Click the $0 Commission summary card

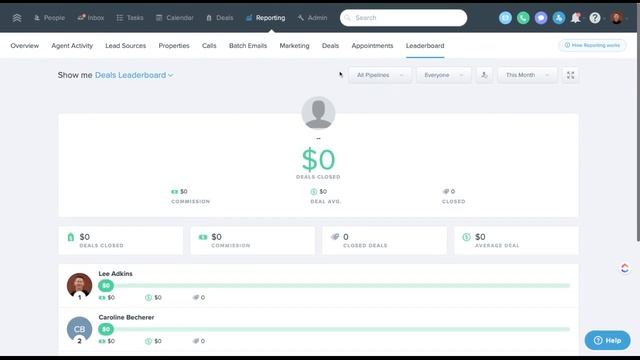[253, 240]
